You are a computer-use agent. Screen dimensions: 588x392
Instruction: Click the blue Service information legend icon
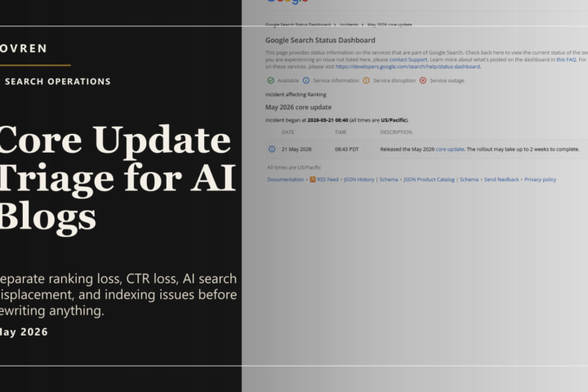point(306,81)
